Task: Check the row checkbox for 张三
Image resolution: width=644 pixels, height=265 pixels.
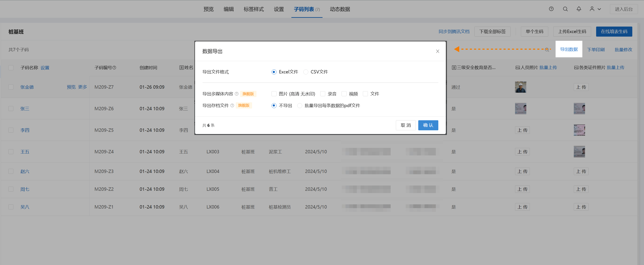Action: coord(11,109)
